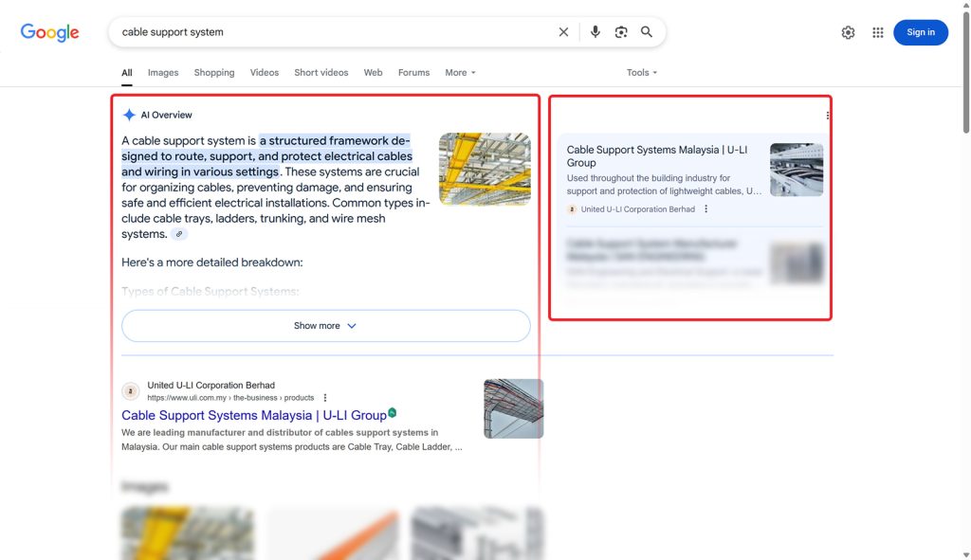Switch to the Images tab
971x560 pixels.
[163, 72]
